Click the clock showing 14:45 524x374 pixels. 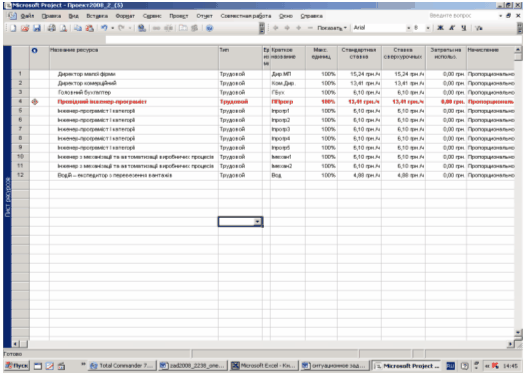point(511,366)
